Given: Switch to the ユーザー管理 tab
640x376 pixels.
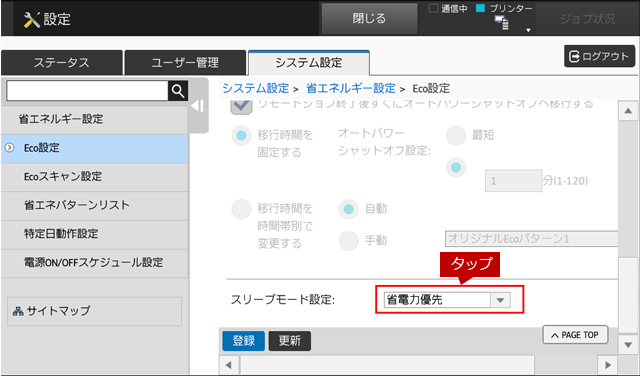Looking at the screenshot, I should [x=185, y=63].
